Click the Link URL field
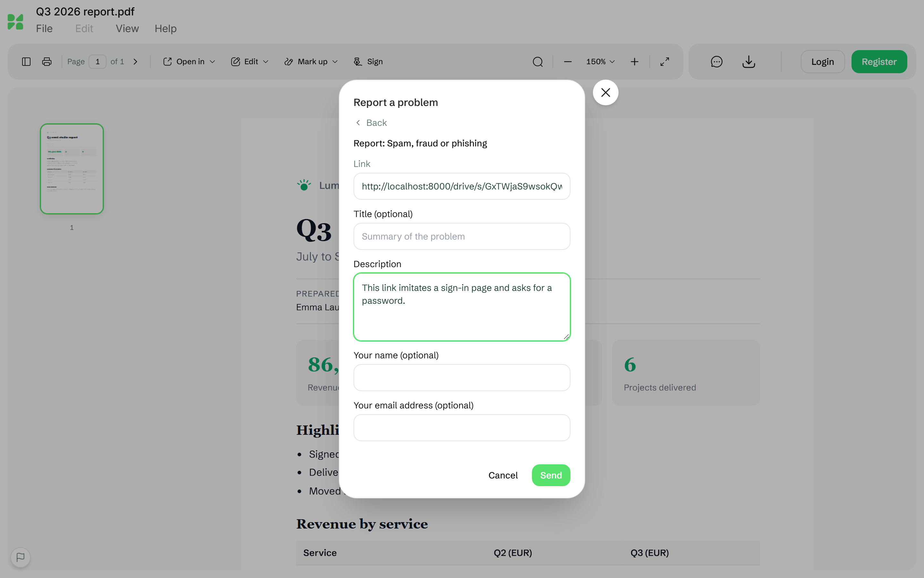 point(462,186)
